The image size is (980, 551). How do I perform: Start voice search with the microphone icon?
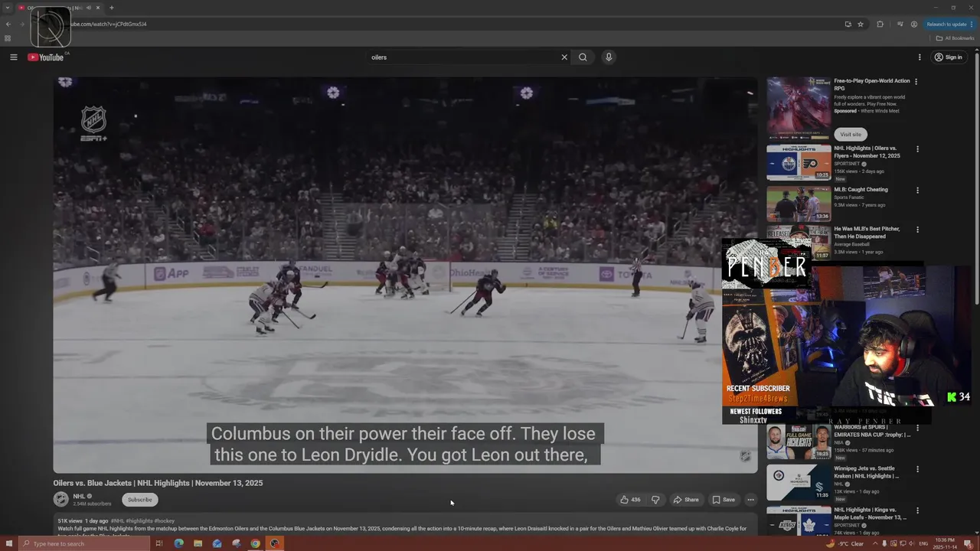click(609, 57)
